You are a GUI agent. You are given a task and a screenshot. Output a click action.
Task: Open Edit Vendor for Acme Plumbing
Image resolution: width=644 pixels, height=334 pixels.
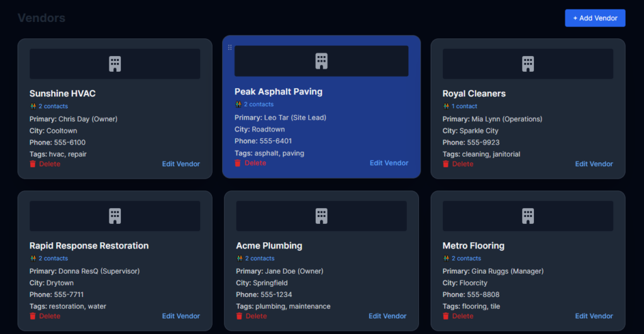(387, 316)
